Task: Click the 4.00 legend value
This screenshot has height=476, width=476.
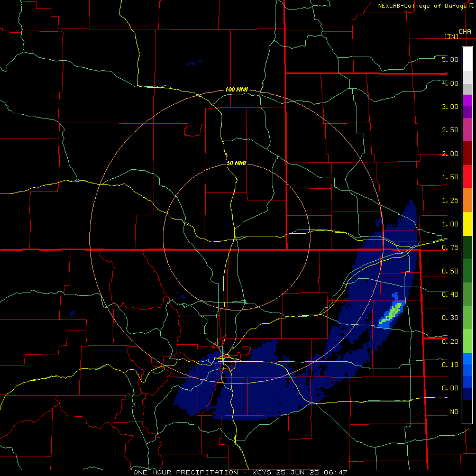Action: coord(450,83)
